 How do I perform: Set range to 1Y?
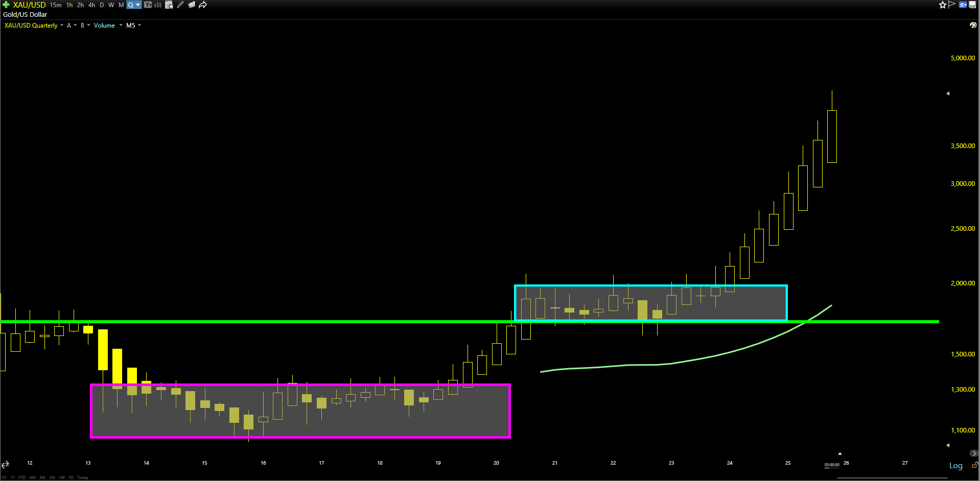click(13, 478)
